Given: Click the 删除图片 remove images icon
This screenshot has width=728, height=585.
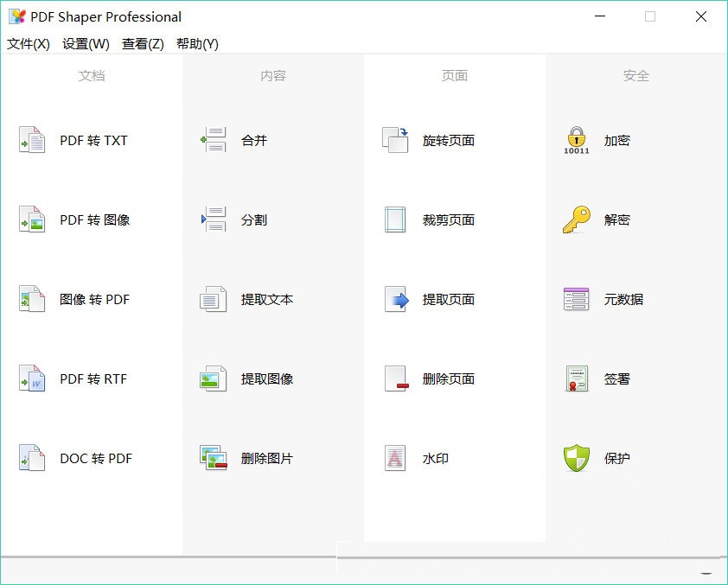Looking at the screenshot, I should tap(213, 458).
